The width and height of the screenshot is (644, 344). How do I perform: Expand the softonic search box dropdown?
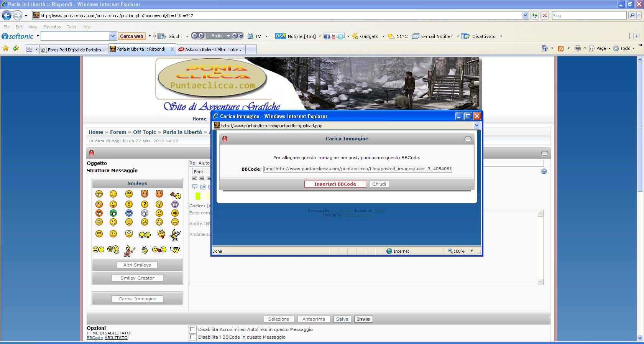point(113,36)
